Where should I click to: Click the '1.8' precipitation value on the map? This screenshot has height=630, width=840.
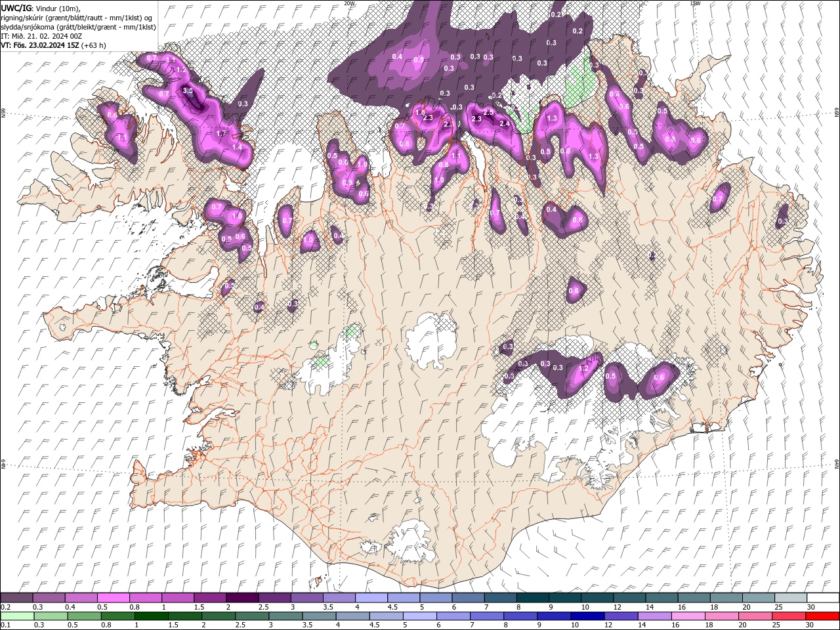pos(420,112)
